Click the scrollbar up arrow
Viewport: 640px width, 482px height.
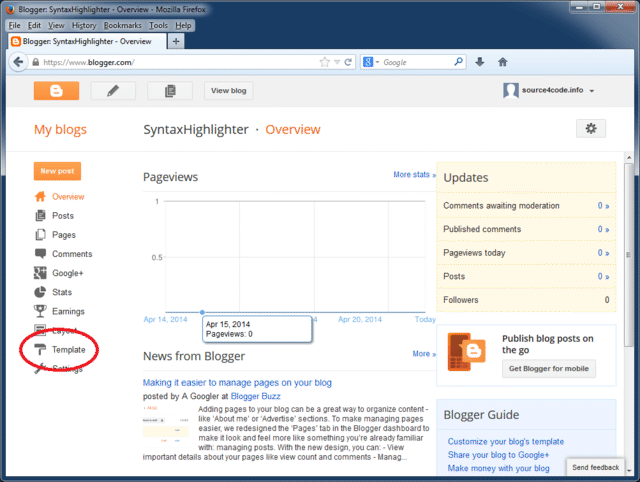[x=629, y=158]
